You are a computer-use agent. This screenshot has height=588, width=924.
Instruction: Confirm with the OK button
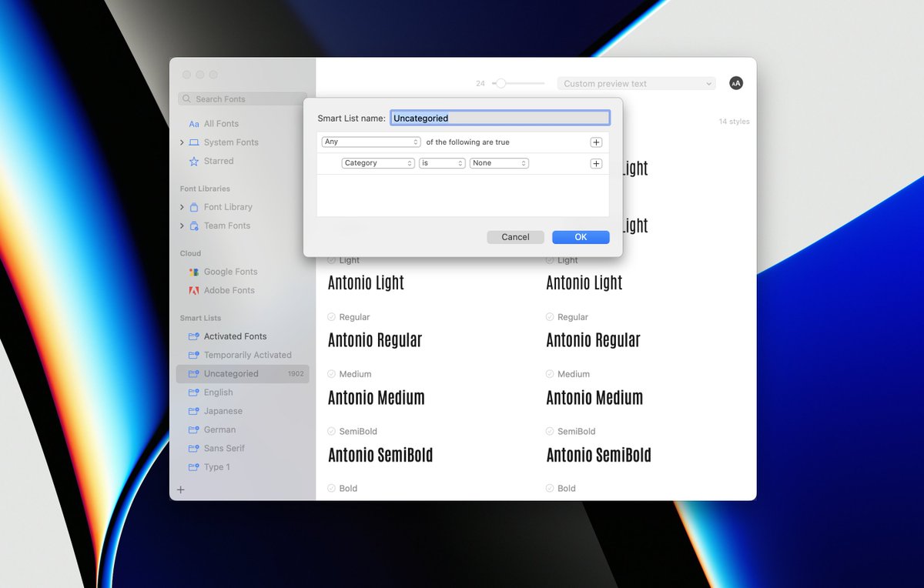[x=581, y=237]
